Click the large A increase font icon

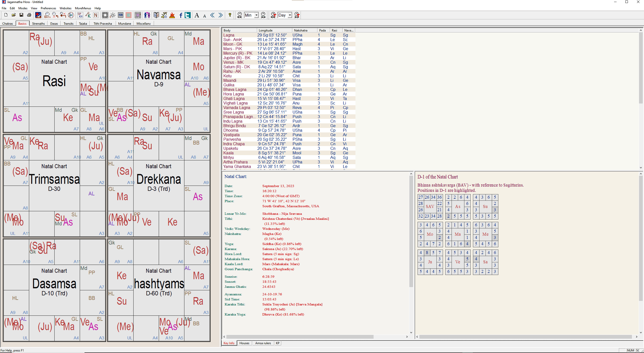[197, 15]
